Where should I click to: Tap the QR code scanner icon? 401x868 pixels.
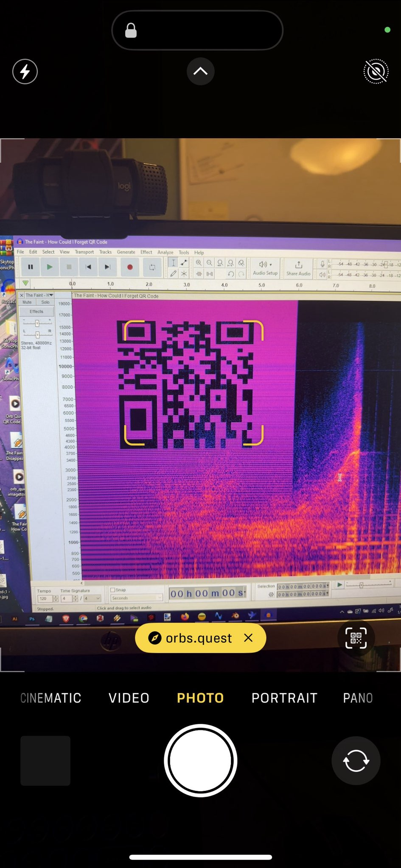coord(356,638)
